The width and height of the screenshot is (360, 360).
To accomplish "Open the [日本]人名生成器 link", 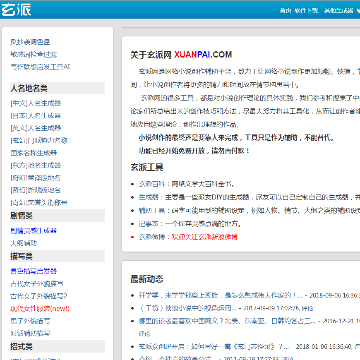I will tap(36, 116).
